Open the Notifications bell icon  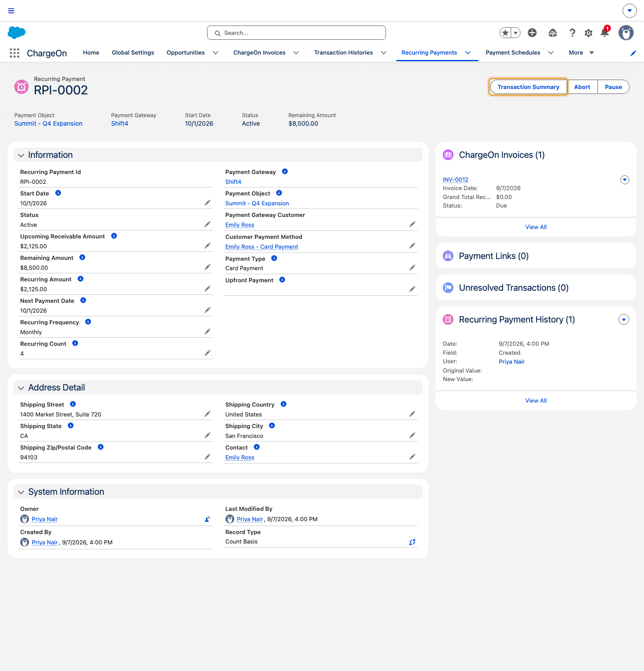pyautogui.click(x=605, y=33)
